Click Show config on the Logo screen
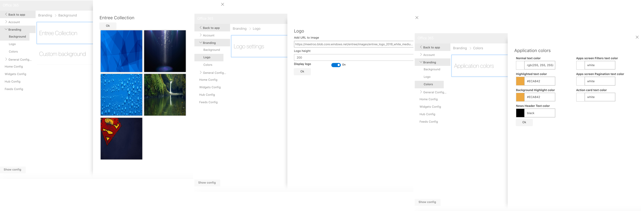 207,183
